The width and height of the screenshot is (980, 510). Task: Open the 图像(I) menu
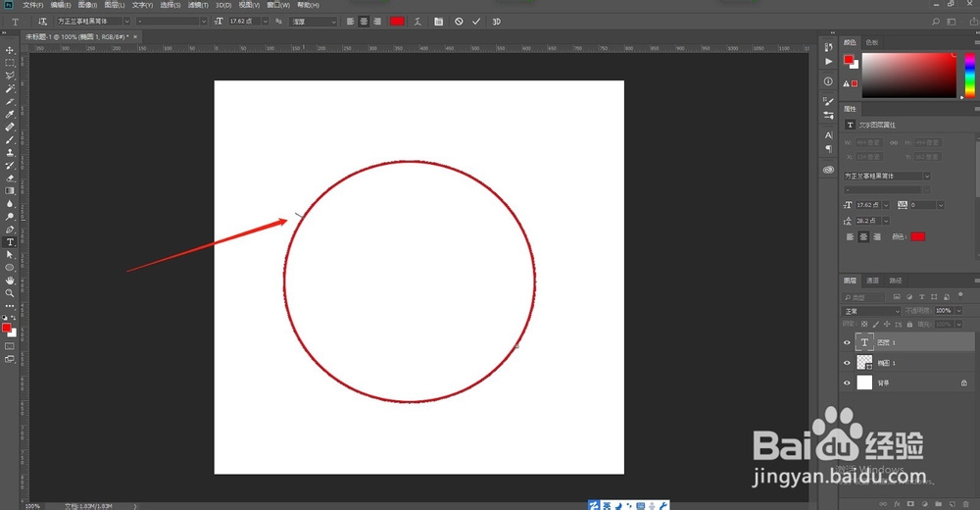pyautogui.click(x=87, y=5)
